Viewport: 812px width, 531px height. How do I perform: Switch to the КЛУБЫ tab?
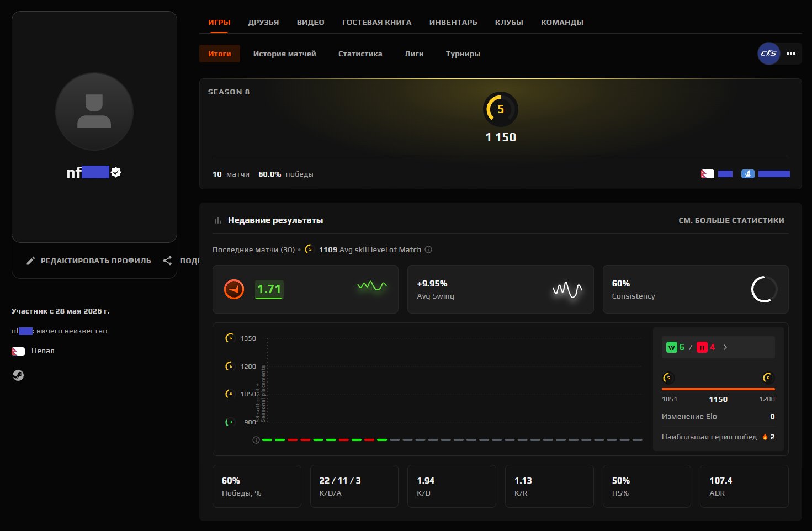pos(509,23)
